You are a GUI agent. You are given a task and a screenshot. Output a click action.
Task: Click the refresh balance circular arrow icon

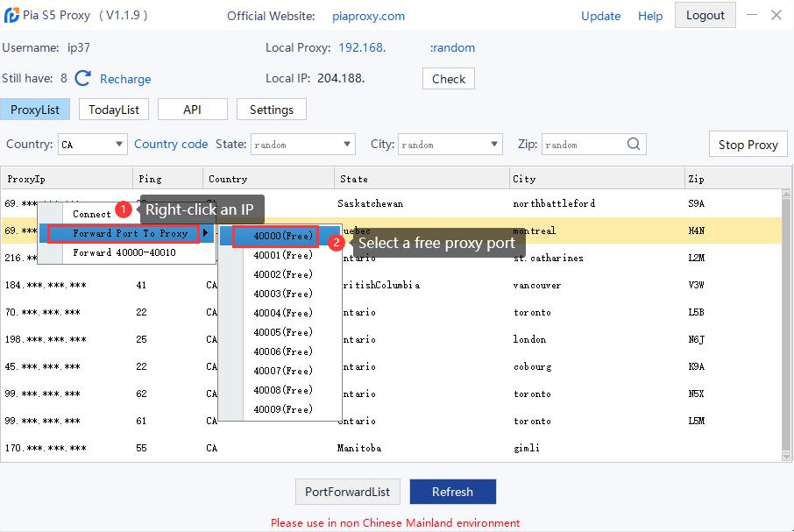pyautogui.click(x=82, y=79)
